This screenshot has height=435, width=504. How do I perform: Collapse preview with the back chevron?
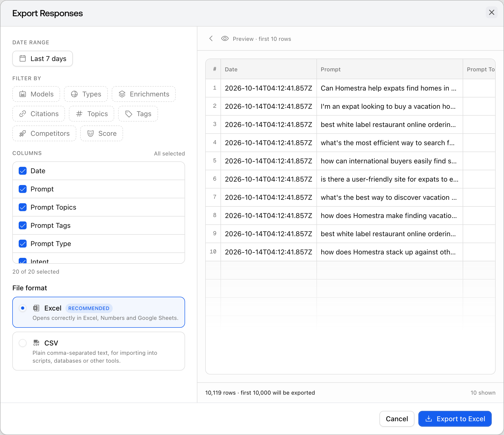[x=211, y=39]
